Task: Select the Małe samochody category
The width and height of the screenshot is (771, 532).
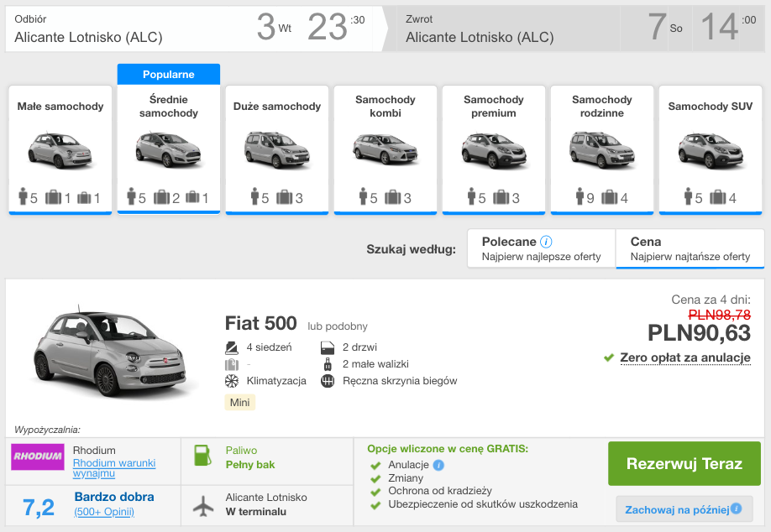Action: [x=60, y=149]
